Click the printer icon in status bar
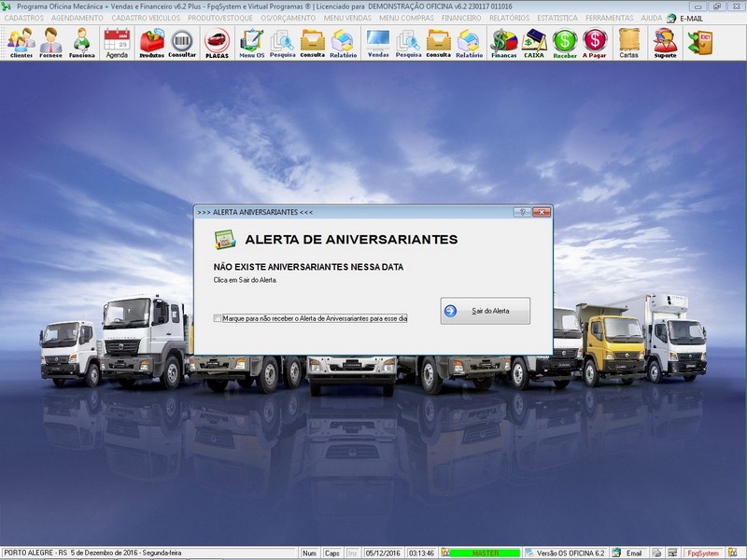The width and height of the screenshot is (747, 560). [656, 553]
